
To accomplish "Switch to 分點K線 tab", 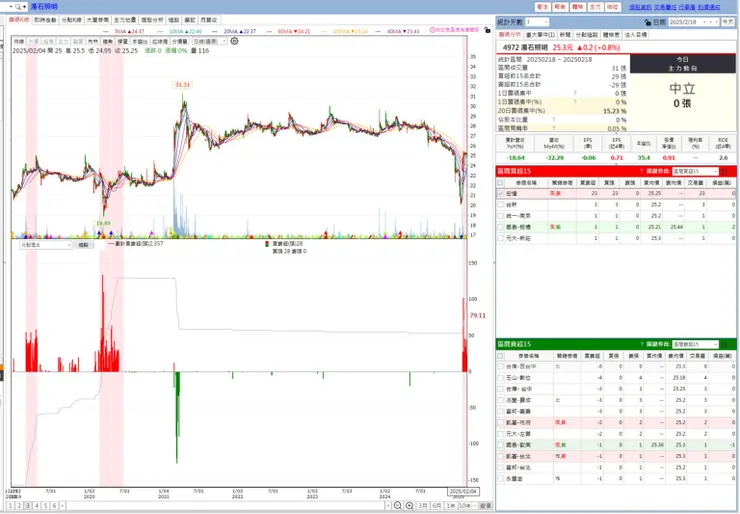I will [x=71, y=20].
